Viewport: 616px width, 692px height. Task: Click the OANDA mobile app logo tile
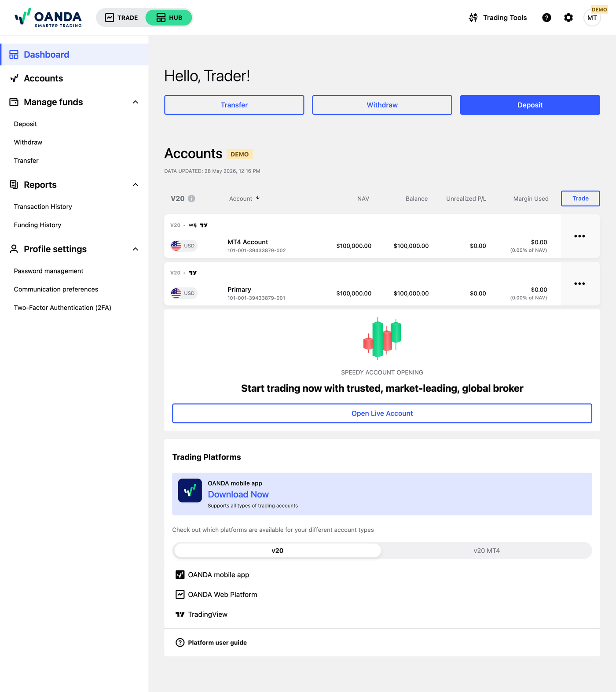190,490
